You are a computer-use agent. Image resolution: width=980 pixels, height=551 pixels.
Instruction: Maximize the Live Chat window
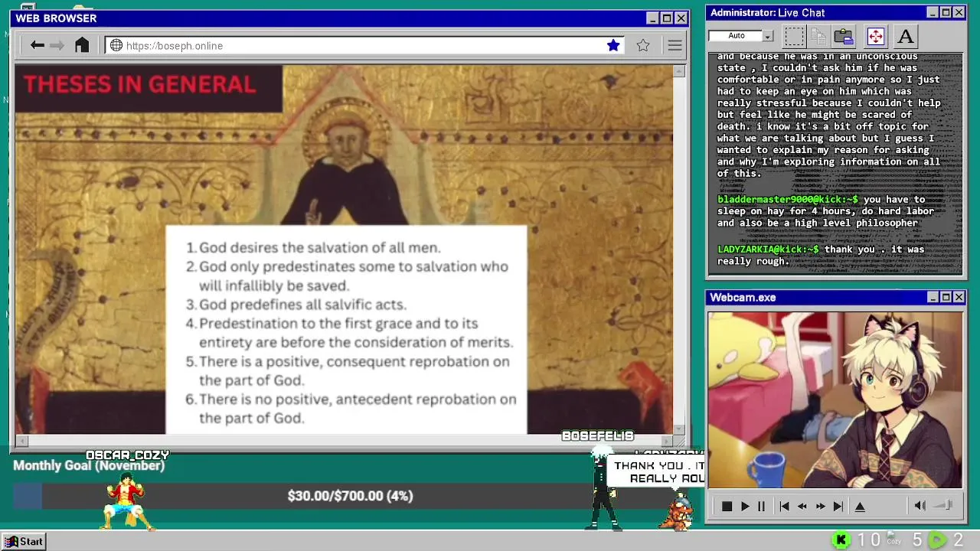click(x=946, y=12)
